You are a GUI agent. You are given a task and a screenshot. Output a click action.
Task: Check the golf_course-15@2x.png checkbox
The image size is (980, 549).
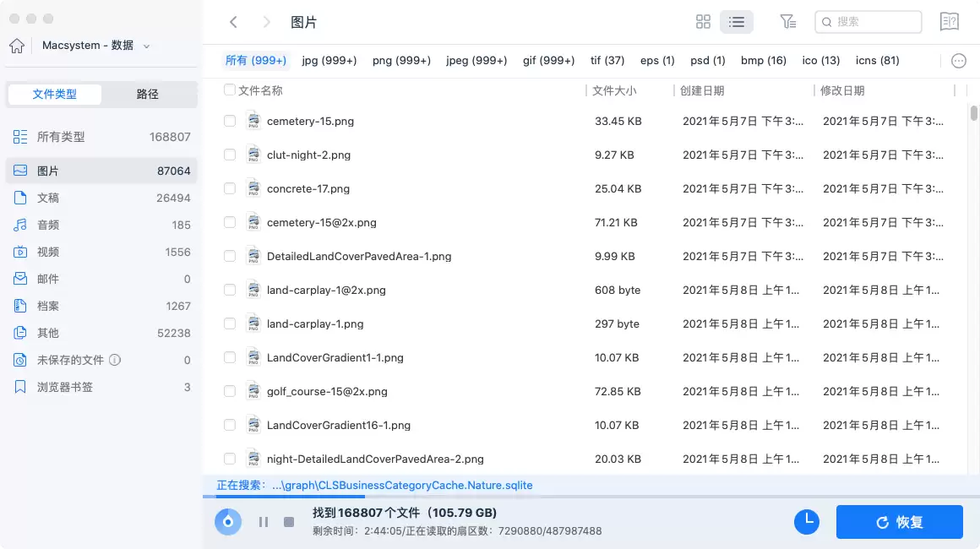click(x=229, y=391)
